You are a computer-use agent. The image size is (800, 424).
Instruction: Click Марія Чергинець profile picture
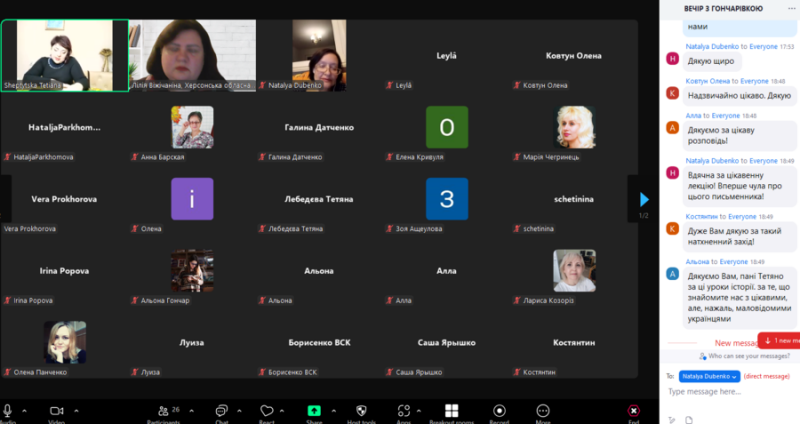coord(574,127)
